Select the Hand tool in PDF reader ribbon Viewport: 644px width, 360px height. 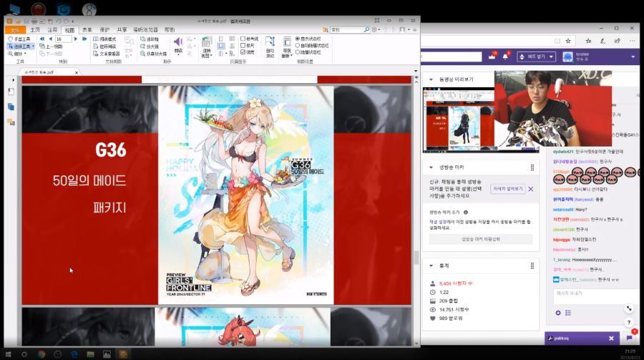coord(19,39)
